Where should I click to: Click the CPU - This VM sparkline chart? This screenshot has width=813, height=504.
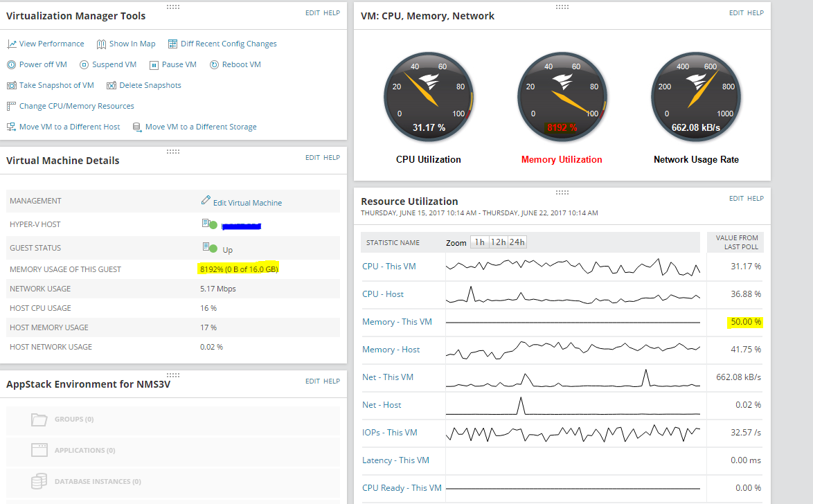tap(573, 267)
